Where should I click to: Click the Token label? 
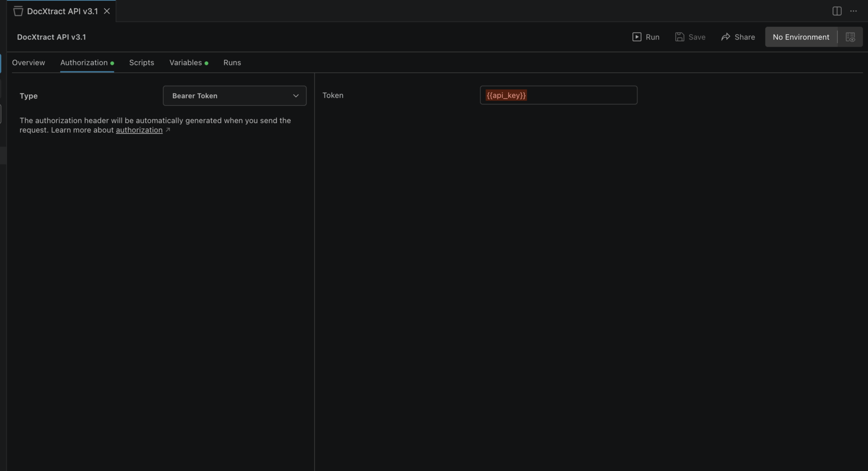click(x=333, y=95)
